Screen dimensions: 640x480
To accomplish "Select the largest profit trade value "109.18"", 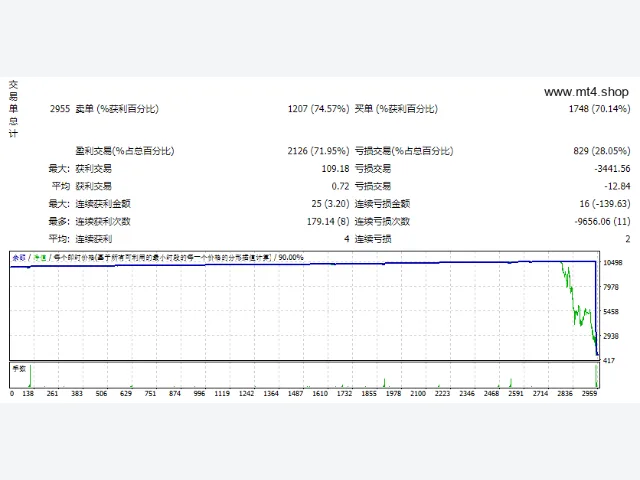I will click(x=336, y=169).
